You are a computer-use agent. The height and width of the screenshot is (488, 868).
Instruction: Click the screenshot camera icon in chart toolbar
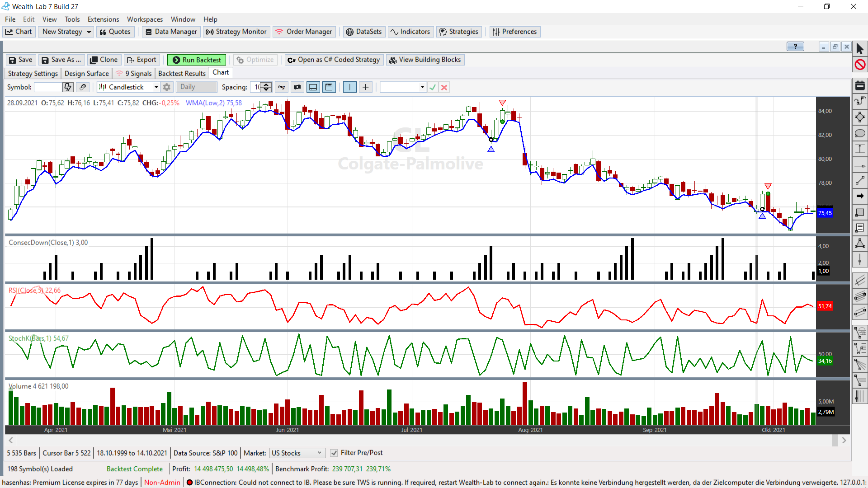point(297,87)
